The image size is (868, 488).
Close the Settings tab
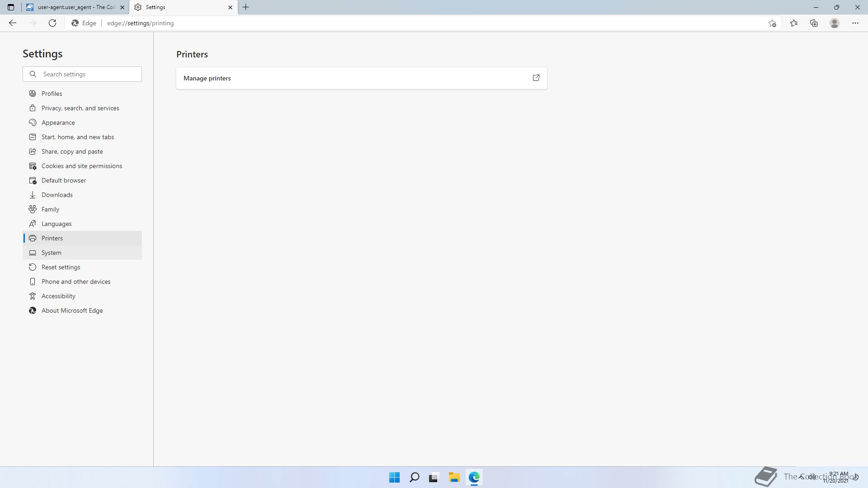click(230, 7)
